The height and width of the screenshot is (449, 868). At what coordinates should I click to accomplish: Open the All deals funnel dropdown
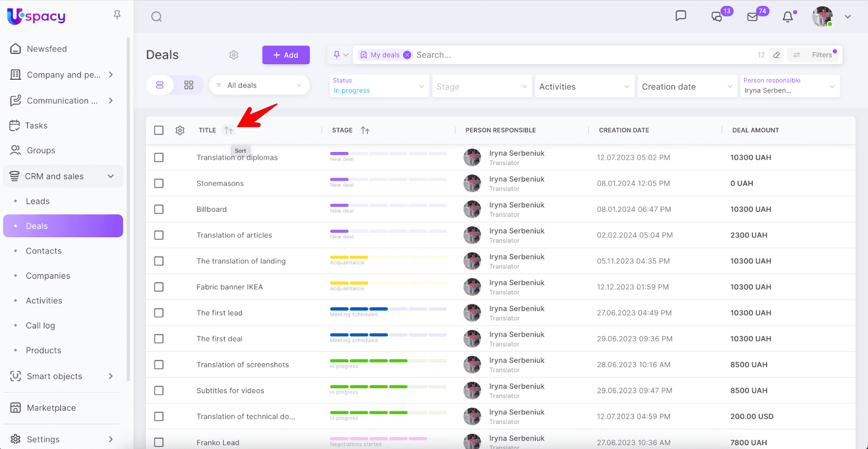[x=259, y=85]
